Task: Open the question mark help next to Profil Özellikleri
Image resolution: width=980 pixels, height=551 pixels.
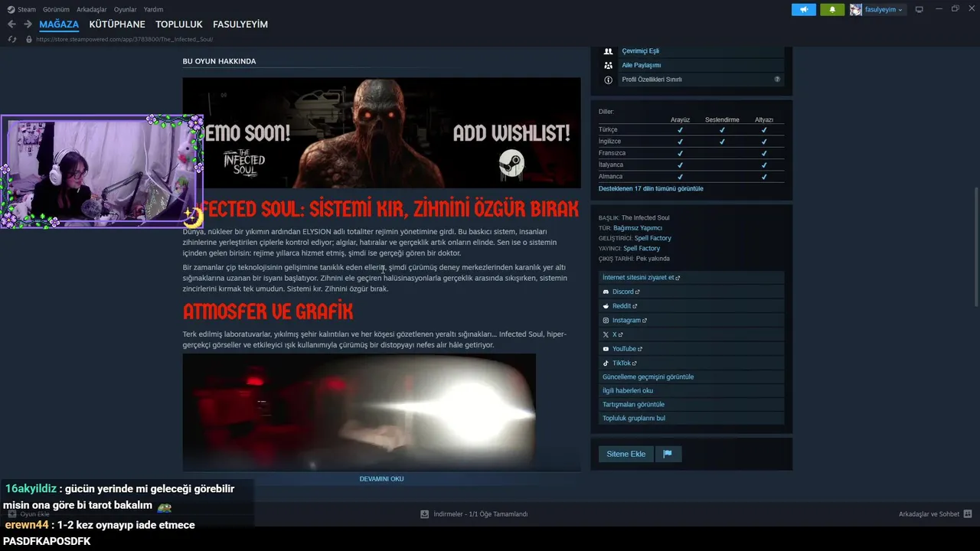Action: pos(777,80)
